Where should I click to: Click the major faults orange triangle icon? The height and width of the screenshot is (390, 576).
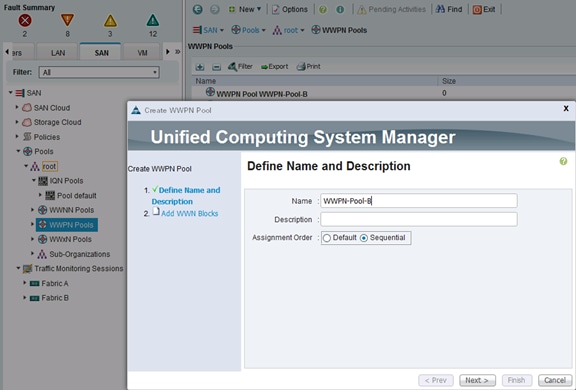67,20
